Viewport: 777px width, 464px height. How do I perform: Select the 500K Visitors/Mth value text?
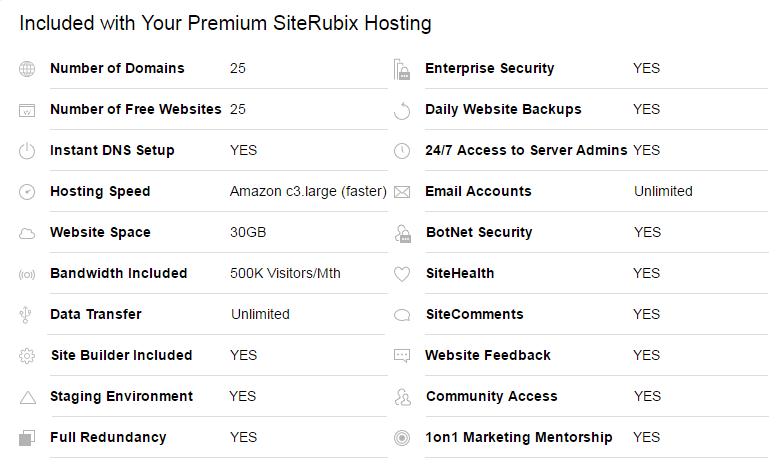[x=285, y=273]
